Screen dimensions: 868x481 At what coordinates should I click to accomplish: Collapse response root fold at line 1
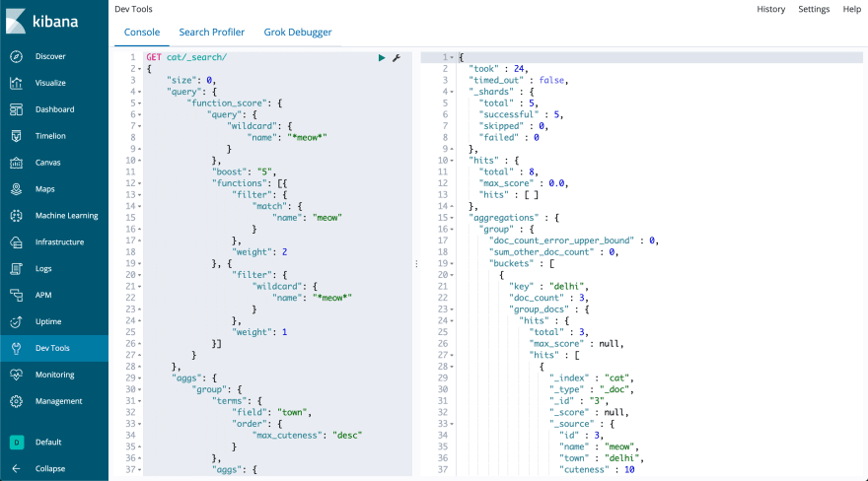[452, 57]
